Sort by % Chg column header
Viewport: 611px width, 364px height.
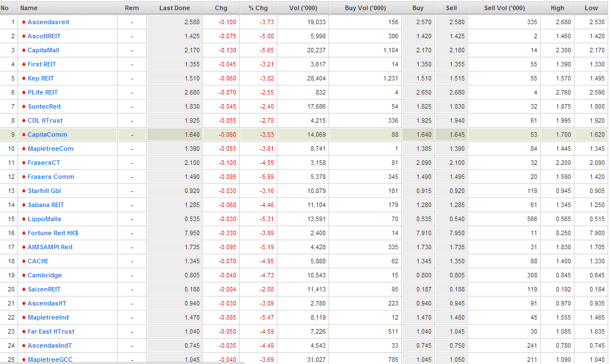[x=258, y=8]
